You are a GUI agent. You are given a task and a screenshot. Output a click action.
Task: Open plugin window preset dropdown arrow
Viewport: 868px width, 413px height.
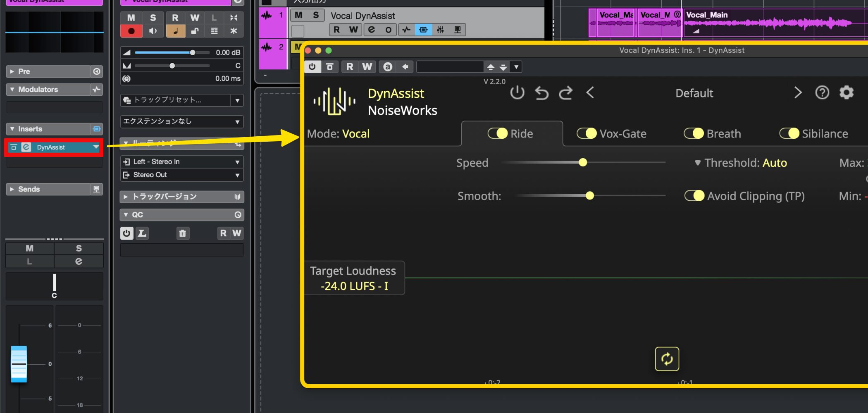coord(516,67)
